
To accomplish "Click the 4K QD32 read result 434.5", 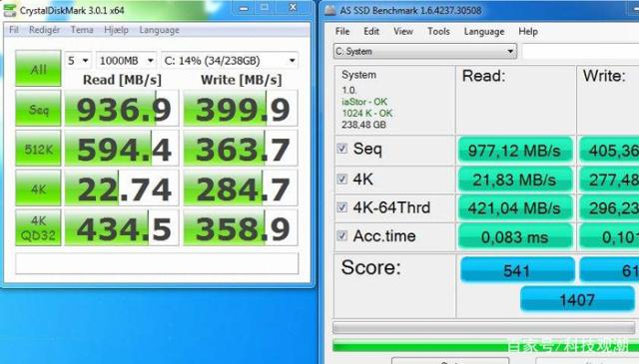I will [x=122, y=227].
